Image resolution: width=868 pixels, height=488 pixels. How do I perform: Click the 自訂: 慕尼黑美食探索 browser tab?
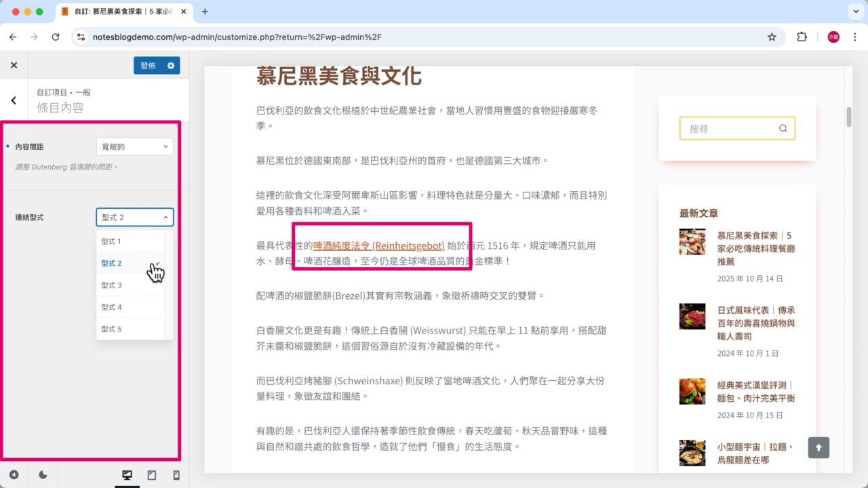tap(115, 11)
